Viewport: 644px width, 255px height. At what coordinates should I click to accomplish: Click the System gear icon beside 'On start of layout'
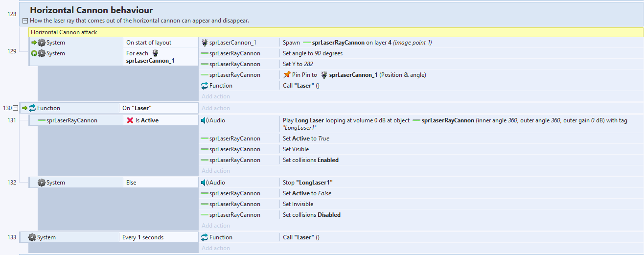42,43
